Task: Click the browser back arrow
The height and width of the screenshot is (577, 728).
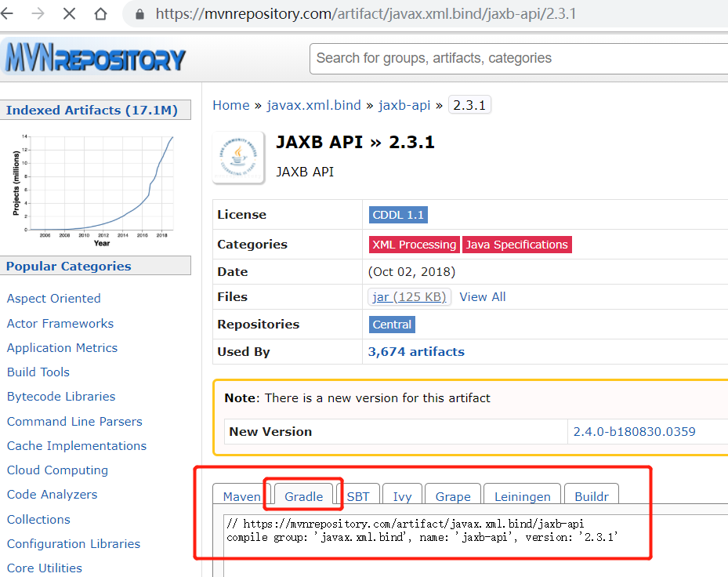Action: tap(6, 13)
